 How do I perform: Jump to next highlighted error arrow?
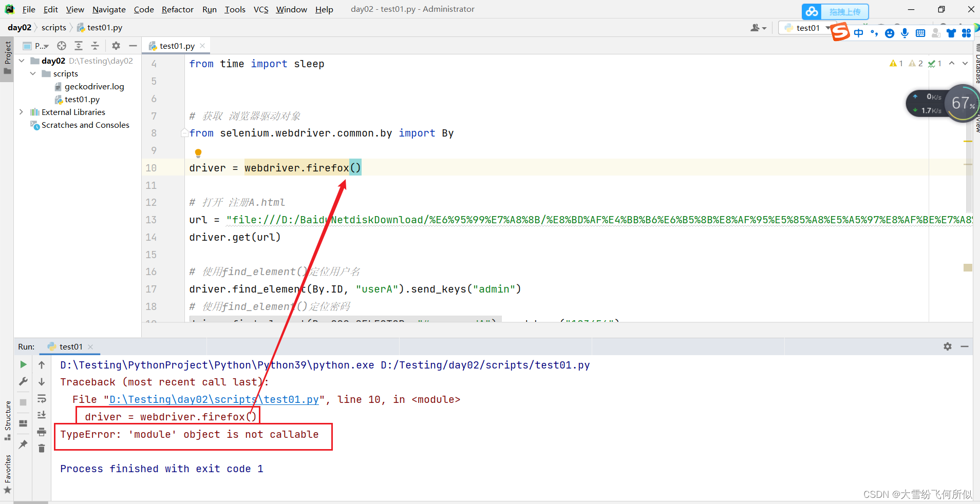click(965, 63)
